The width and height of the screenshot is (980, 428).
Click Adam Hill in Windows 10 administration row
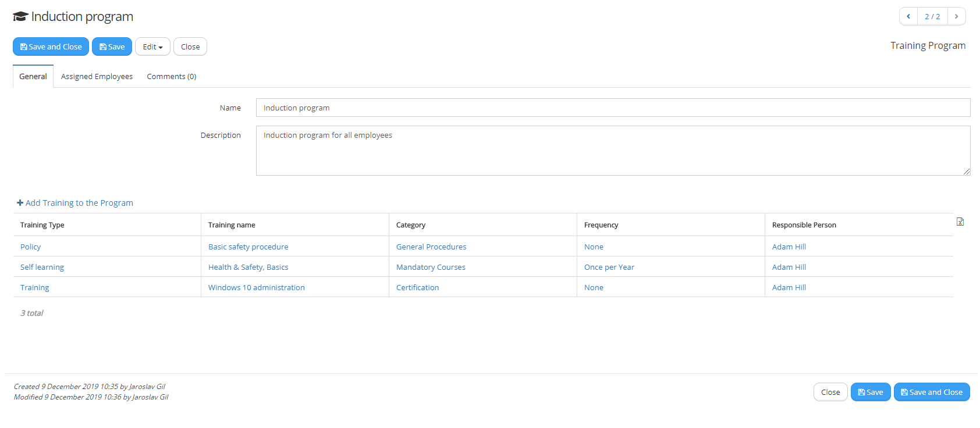coord(789,287)
